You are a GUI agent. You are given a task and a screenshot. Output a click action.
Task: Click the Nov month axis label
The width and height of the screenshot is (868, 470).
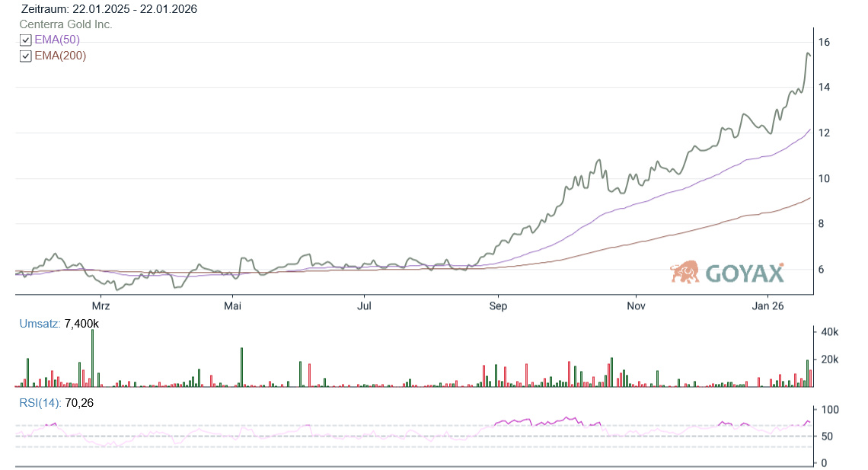click(636, 306)
